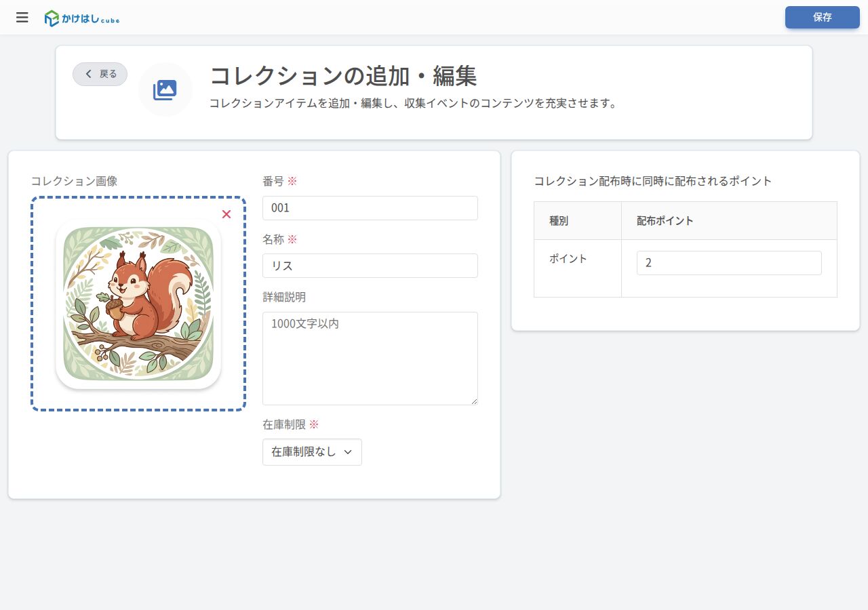The height and width of the screenshot is (610, 868).
Task: Click the コレクション画像 label
Action: click(74, 181)
